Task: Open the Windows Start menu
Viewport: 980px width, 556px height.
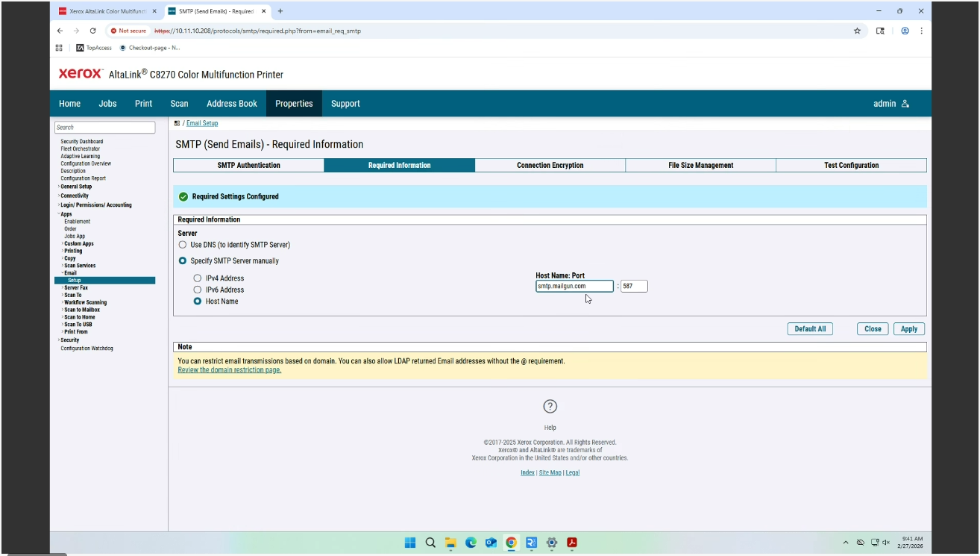Action: (409, 543)
